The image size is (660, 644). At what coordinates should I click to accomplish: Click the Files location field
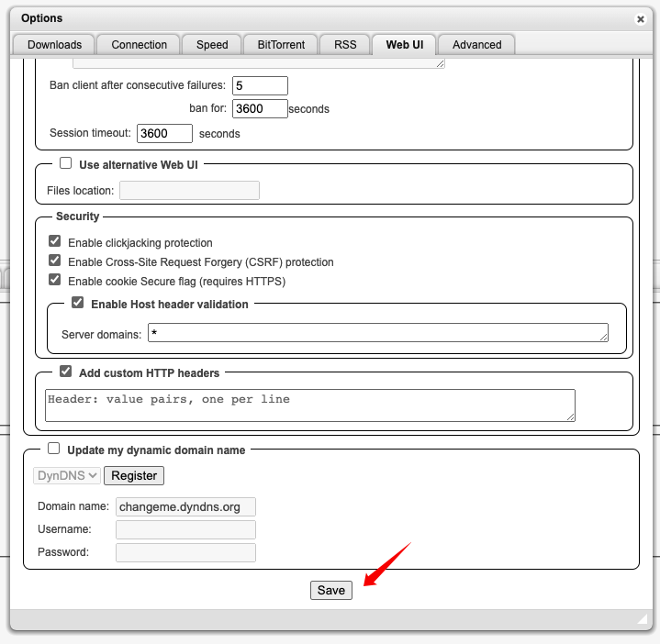click(189, 190)
